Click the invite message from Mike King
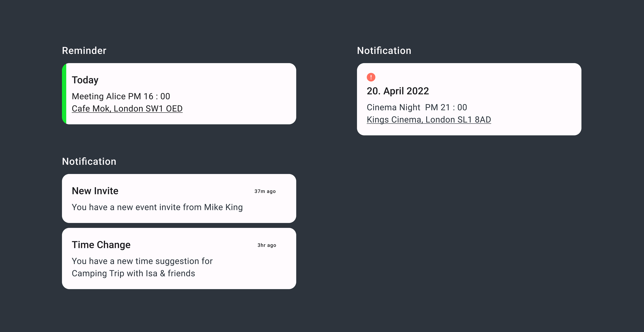The width and height of the screenshot is (644, 332). [157, 207]
